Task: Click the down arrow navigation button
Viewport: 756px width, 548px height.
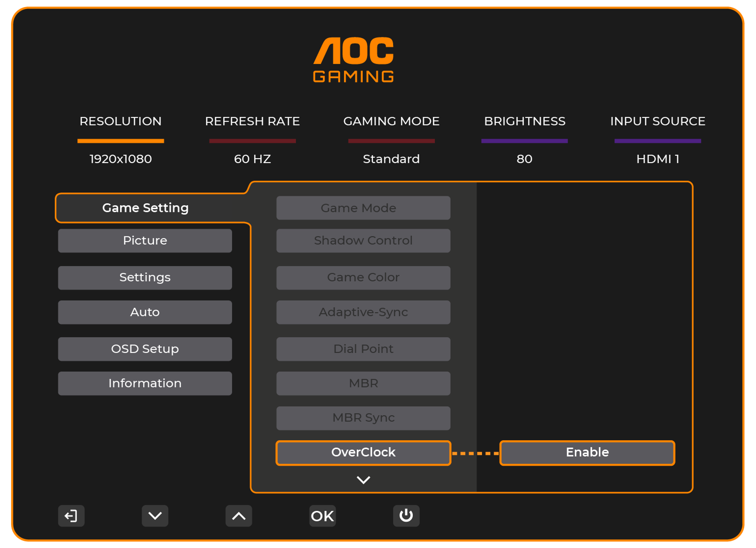Action: [x=155, y=515]
